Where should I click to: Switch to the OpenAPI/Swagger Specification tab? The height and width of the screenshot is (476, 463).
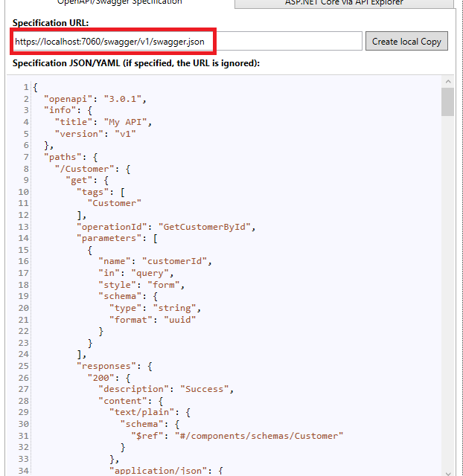pos(120,3)
